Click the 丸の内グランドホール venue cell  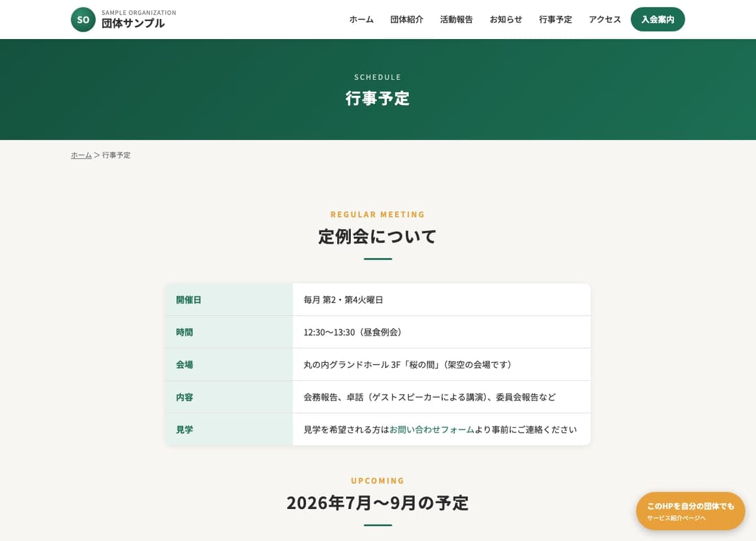pyautogui.click(x=442, y=365)
